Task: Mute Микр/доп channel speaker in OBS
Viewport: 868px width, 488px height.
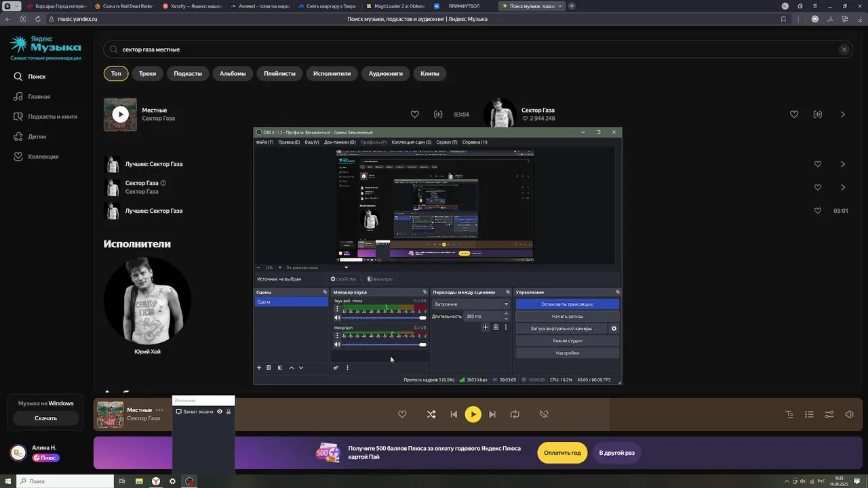Action: pos(337,344)
